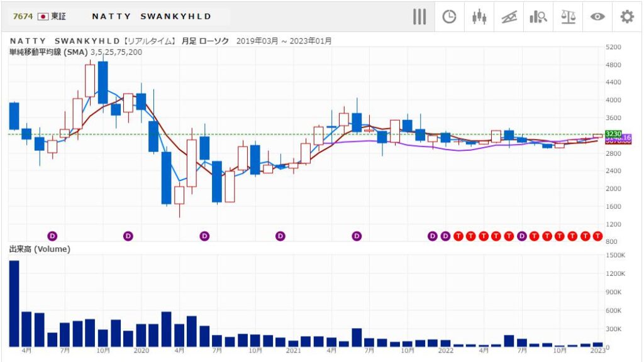Click the green 3230 current price tag

613,134
